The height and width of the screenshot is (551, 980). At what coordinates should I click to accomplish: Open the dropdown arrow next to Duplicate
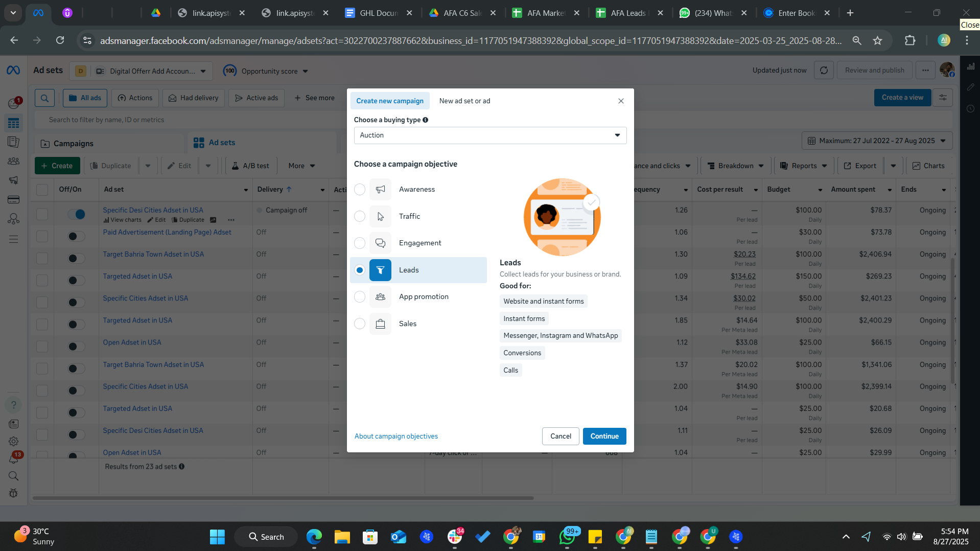[148, 166]
